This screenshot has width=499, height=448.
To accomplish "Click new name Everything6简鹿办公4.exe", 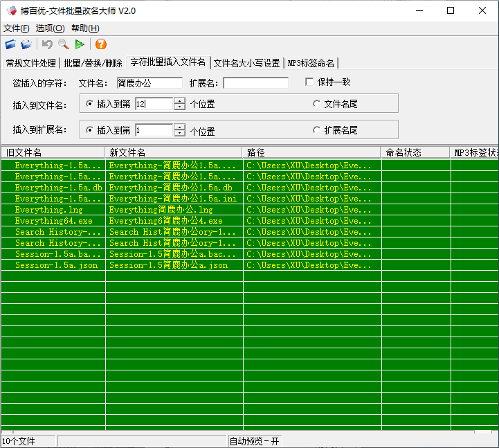I will [166, 221].
